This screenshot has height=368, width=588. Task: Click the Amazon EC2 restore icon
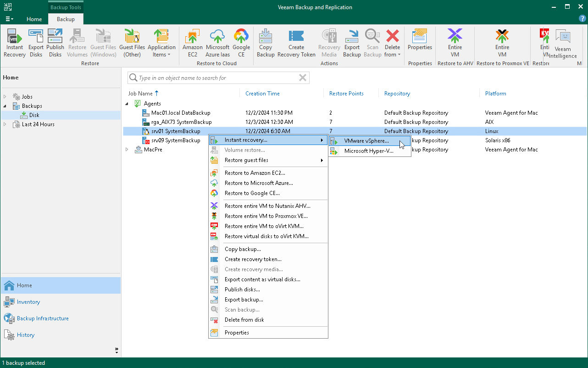[x=193, y=43]
